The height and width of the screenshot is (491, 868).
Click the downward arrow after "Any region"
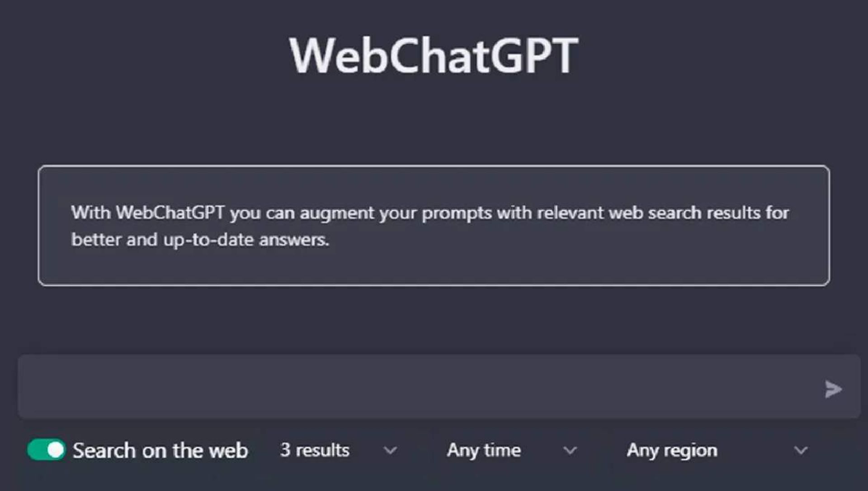coord(800,450)
